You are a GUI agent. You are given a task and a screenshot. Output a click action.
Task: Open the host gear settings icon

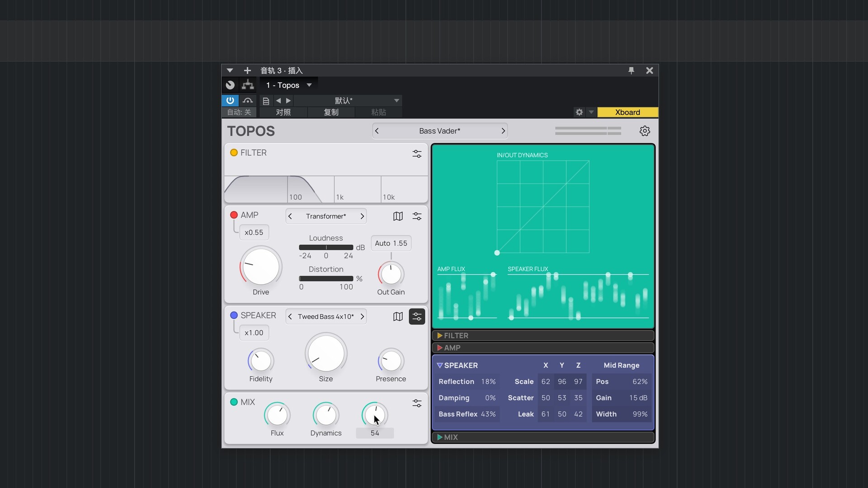coord(579,112)
